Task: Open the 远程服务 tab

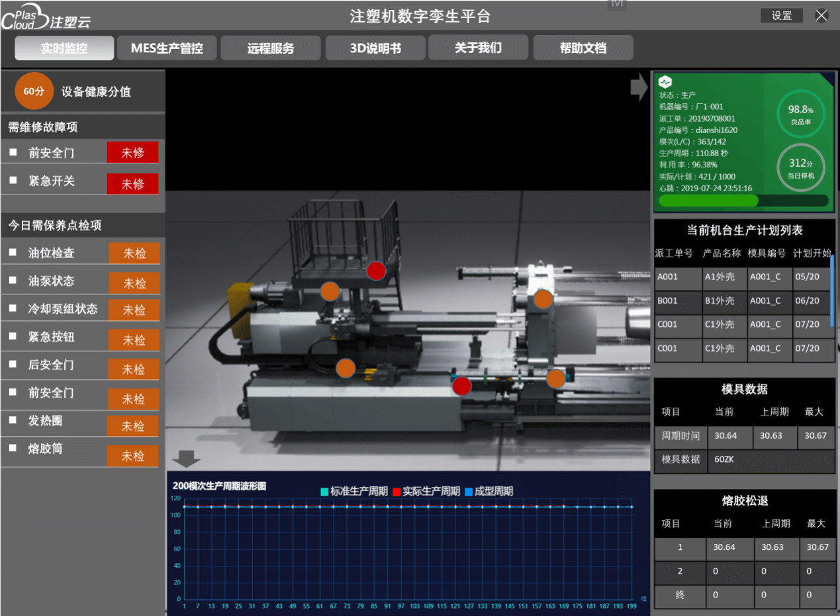Action: pyautogui.click(x=271, y=48)
